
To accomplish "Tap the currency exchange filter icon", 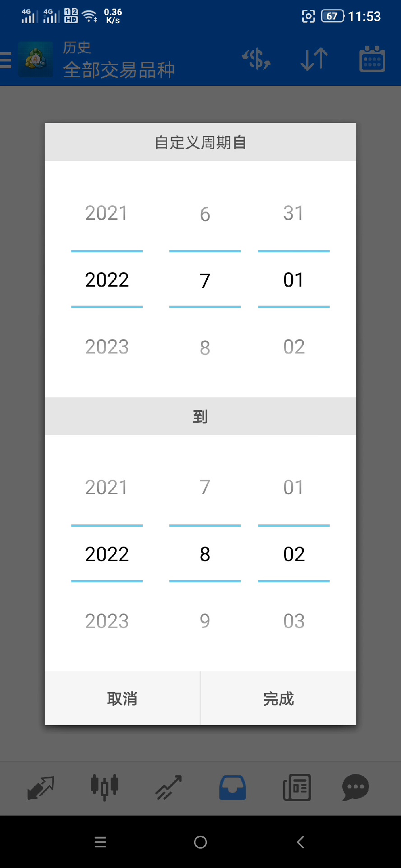I will pyautogui.click(x=256, y=59).
